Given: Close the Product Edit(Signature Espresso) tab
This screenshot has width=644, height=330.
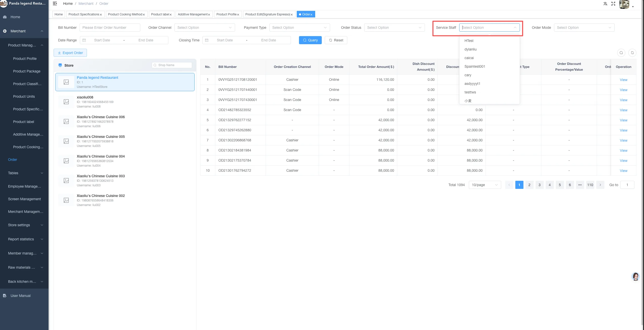Looking at the screenshot, I should pos(292,15).
